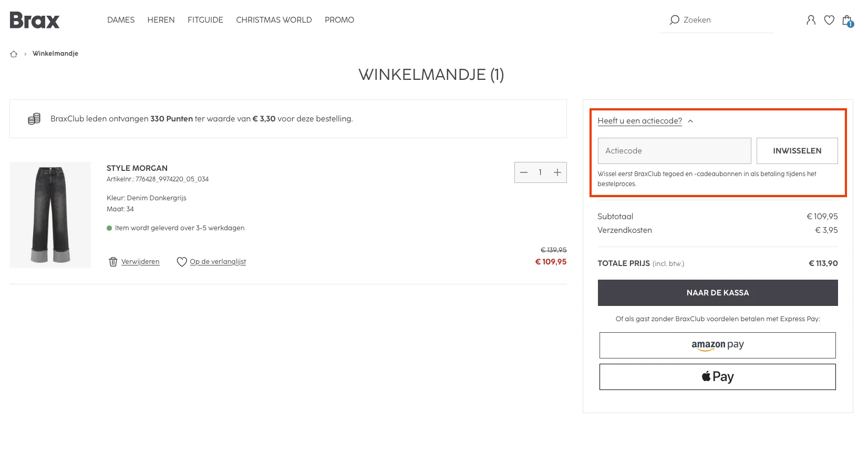Decrease quantity with the minus button
868x451 pixels.
click(524, 172)
